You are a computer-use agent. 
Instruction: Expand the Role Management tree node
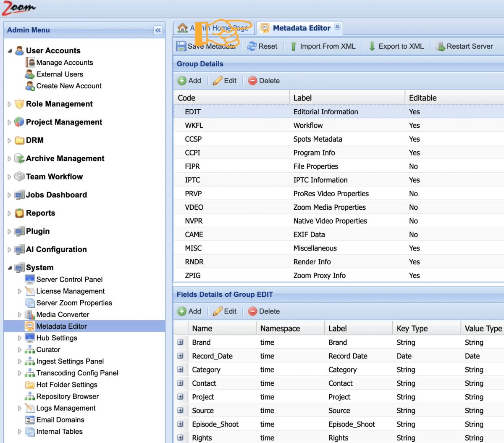click(x=9, y=104)
